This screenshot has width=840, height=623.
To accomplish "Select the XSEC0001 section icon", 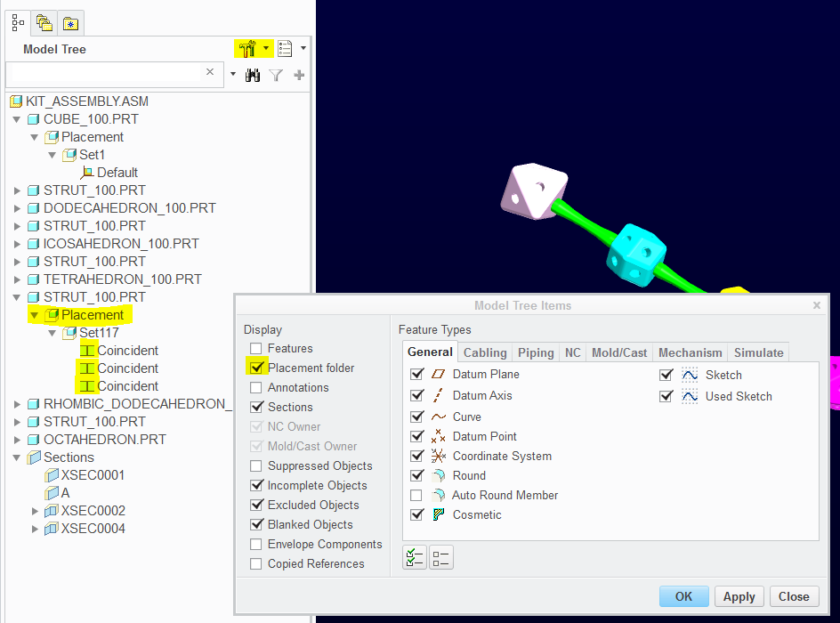I will [x=52, y=475].
